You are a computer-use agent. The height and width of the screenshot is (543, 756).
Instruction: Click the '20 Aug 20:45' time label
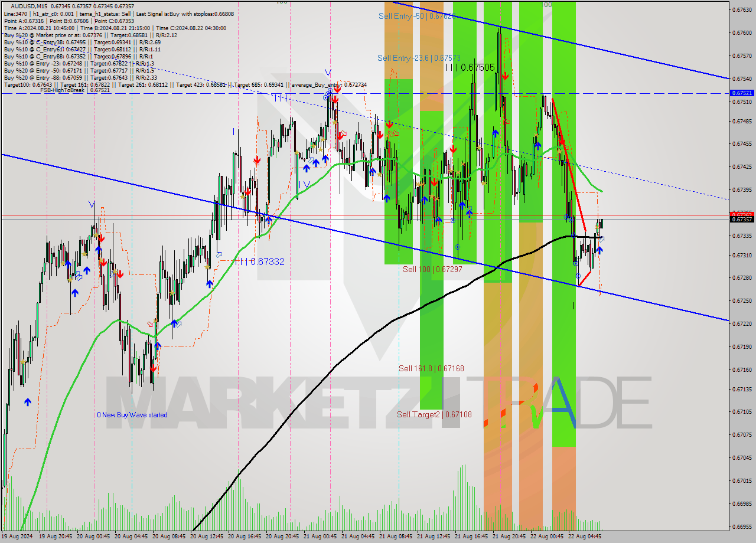pos(283,537)
